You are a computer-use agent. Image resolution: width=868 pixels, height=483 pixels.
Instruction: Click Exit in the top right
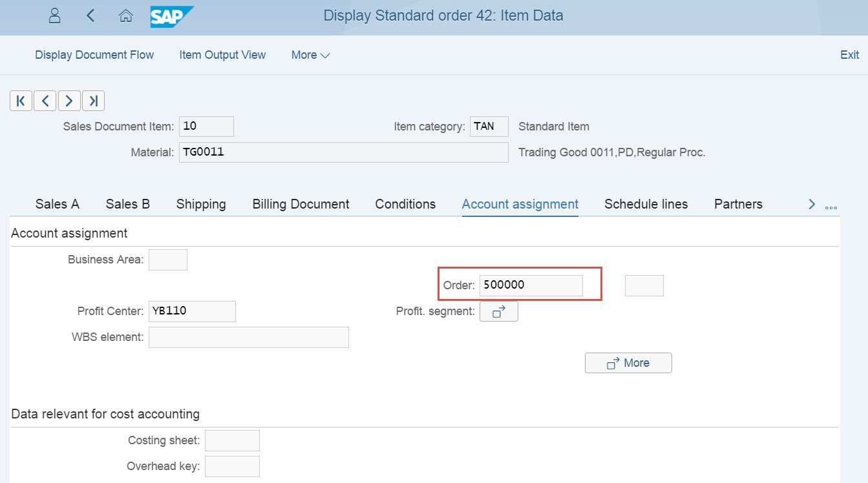pos(849,55)
